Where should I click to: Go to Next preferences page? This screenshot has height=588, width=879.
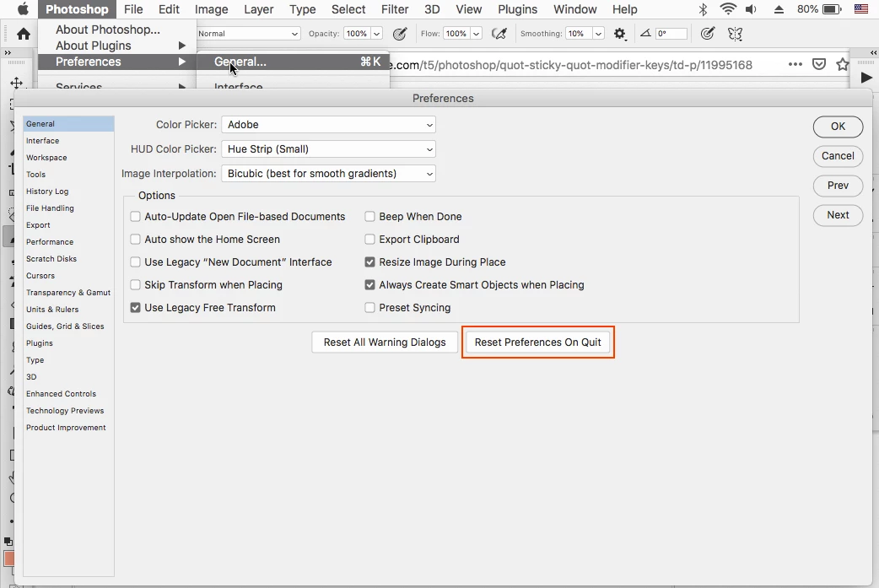coord(838,214)
